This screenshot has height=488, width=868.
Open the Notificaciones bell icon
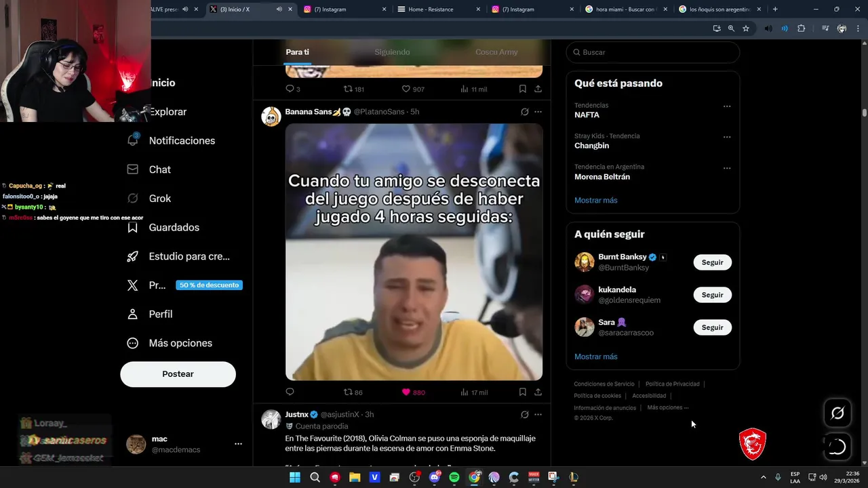(133, 140)
